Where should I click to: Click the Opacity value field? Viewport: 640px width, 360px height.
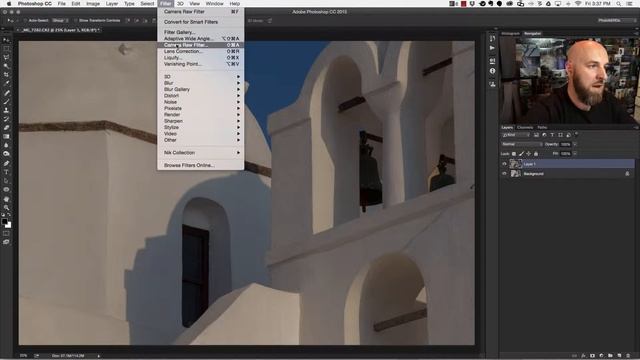click(x=565, y=144)
